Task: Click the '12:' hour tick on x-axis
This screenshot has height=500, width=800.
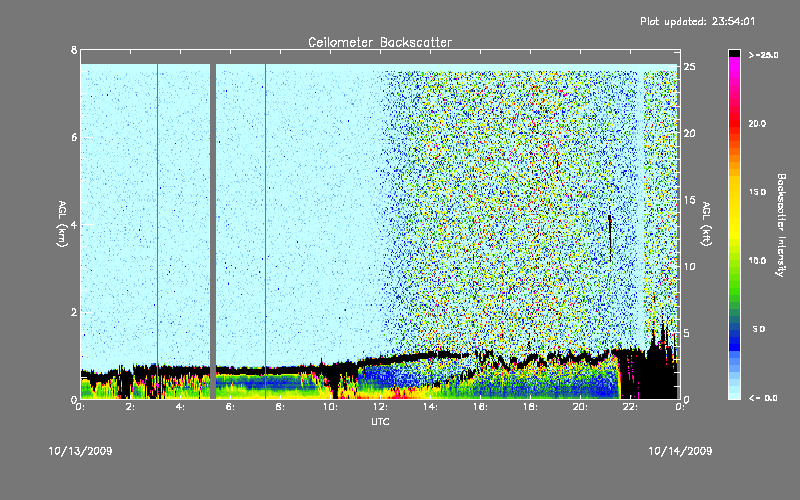Action: 380,407
